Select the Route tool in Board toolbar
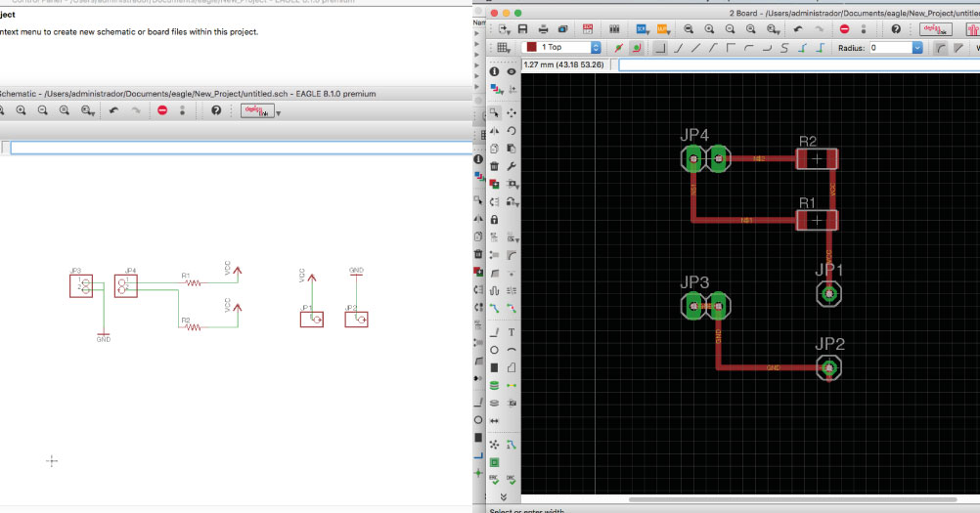 [494, 309]
